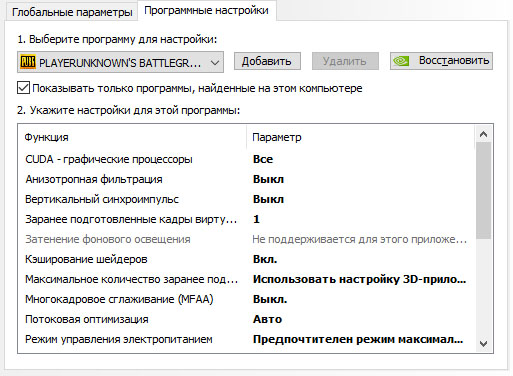Click the PUBG program icon in the dropdown
Screen dimensions: 513x376
tap(28, 62)
